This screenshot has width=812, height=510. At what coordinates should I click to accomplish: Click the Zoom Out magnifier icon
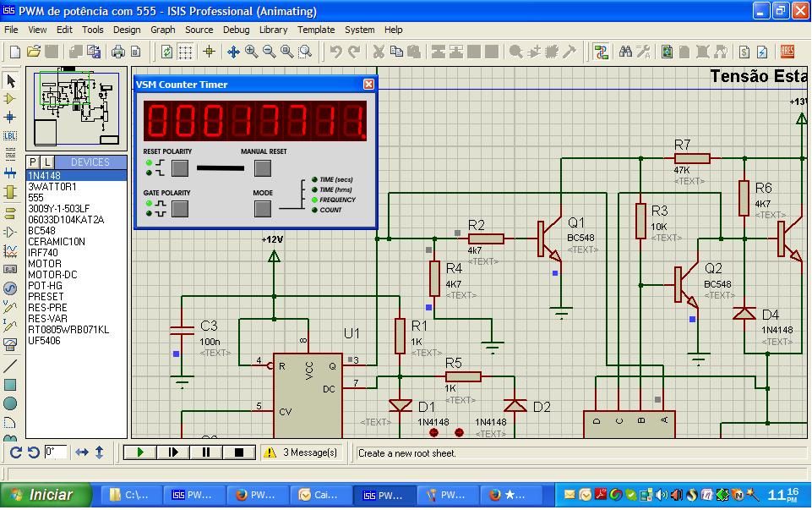269,52
